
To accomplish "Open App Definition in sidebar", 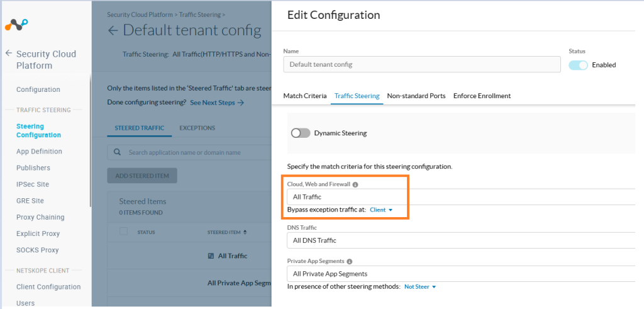I will click(39, 151).
